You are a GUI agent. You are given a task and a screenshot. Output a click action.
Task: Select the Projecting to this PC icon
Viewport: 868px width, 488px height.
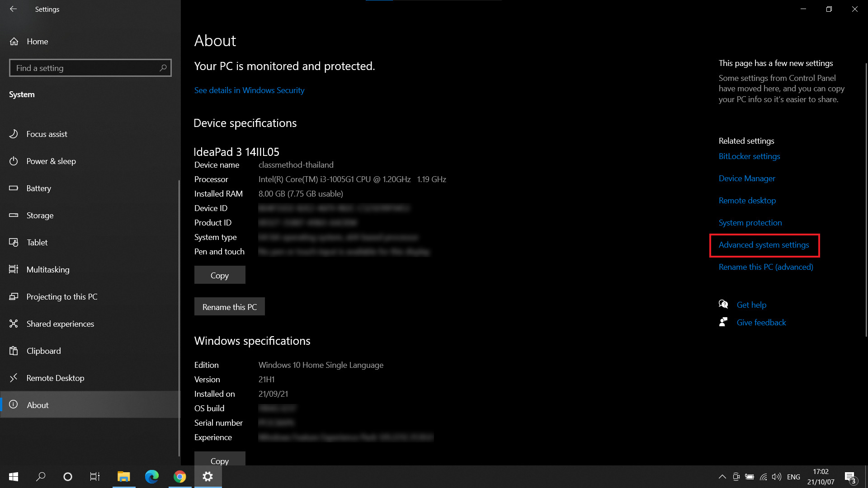[x=14, y=296]
